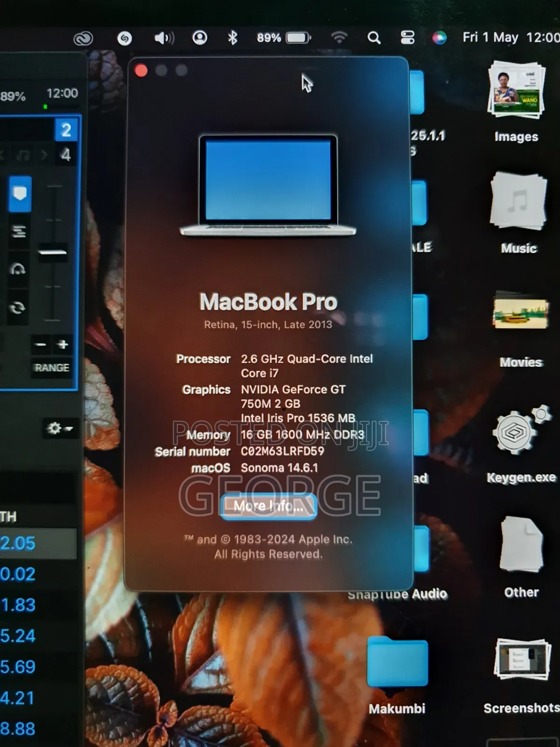Viewport: 560px width, 747px height.
Task: Adjust the pitch fader handle
Action: (x=52, y=253)
